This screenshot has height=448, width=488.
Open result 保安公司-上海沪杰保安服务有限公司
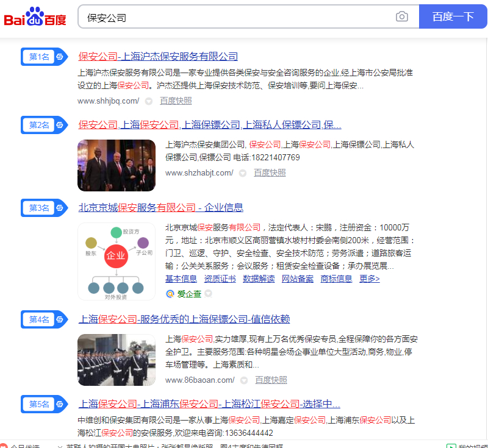pyautogui.click(x=158, y=57)
